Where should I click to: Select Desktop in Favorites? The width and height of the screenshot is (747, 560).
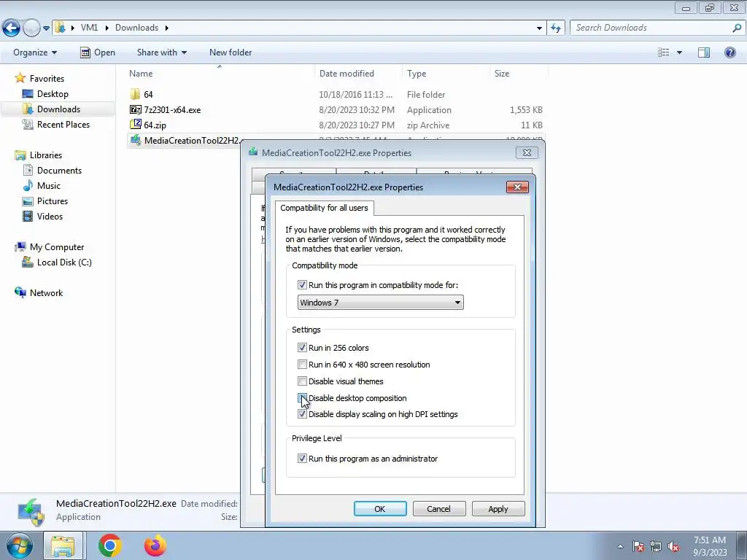point(53,94)
